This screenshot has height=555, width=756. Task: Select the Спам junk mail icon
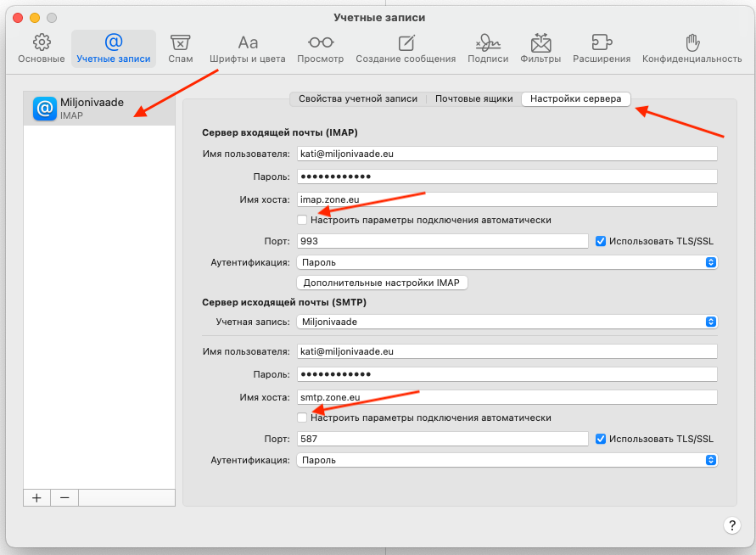coord(180,48)
